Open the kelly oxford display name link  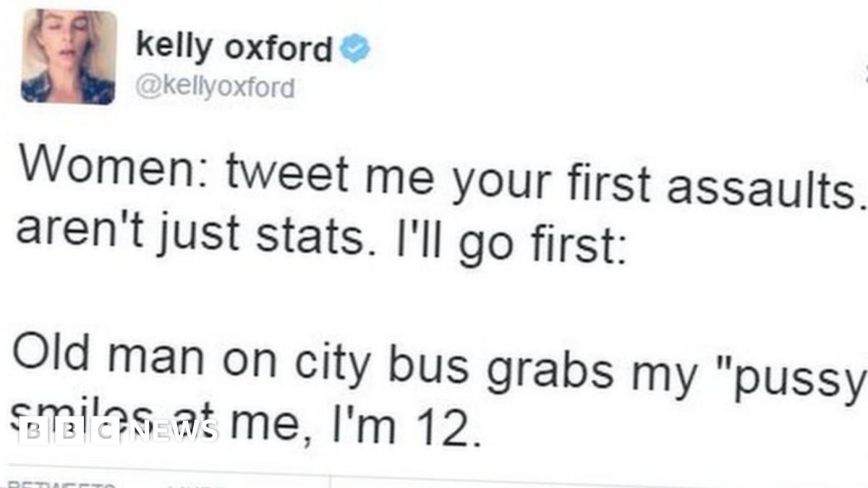pyautogui.click(x=234, y=48)
